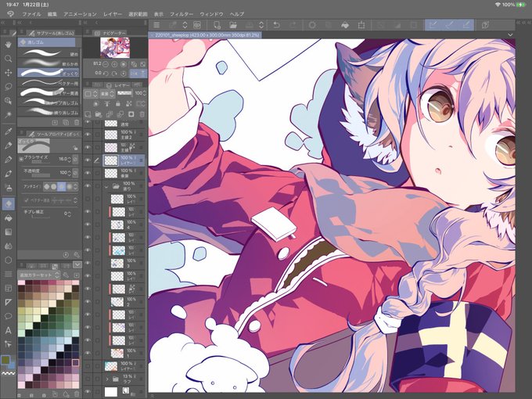The width and height of the screenshot is (532, 399).
Task: Click the brush size stepper arrows
Action: click(70, 159)
